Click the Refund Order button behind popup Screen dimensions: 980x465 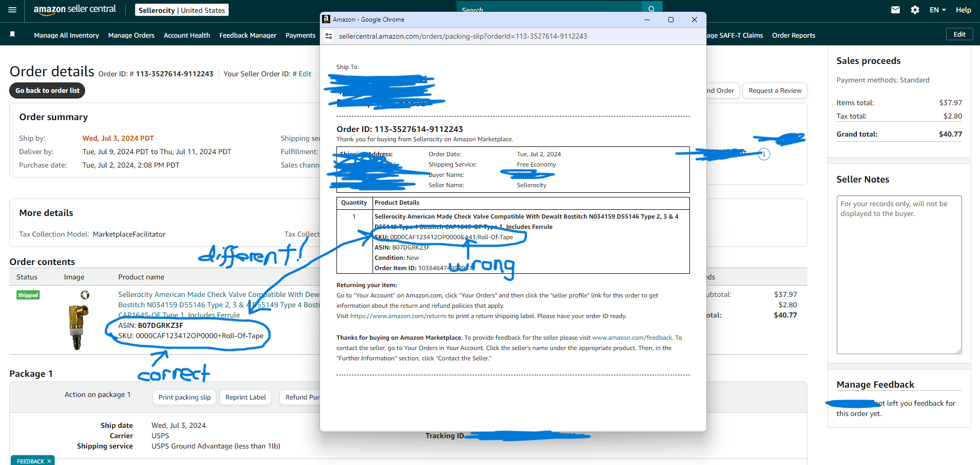coord(723,90)
